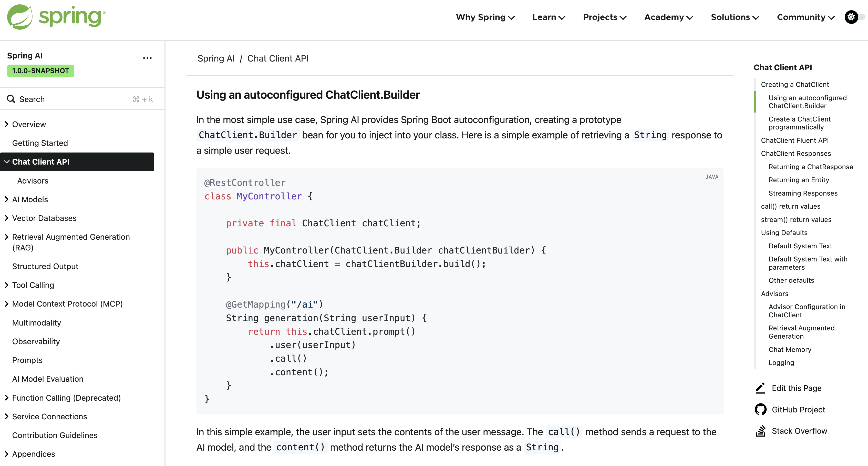Click the Stack Overflow icon
868x466 pixels.
[760, 431]
